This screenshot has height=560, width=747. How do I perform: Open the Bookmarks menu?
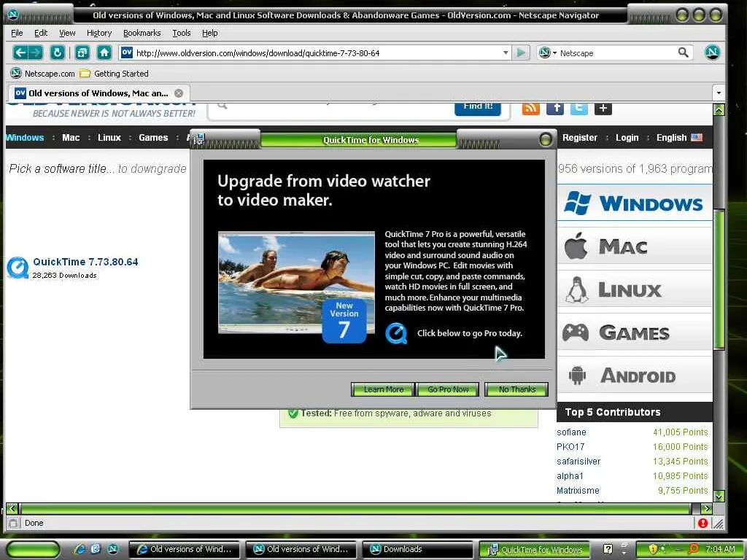[x=142, y=33]
